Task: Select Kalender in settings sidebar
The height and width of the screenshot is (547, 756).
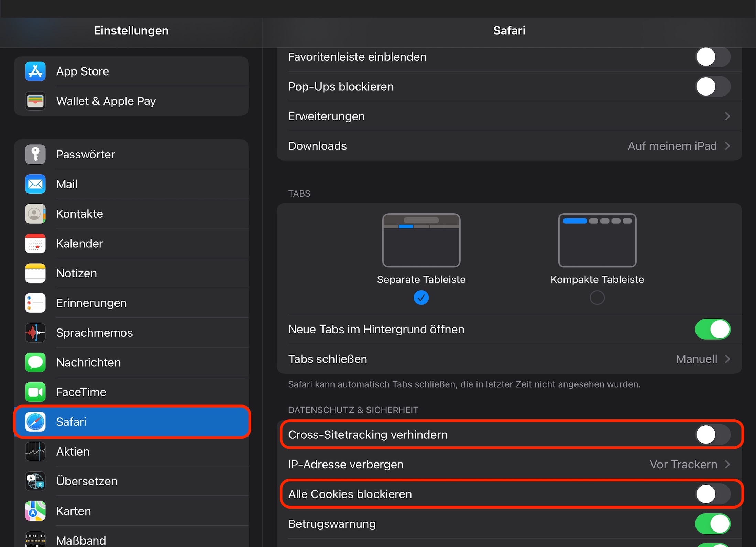Action: coord(131,244)
